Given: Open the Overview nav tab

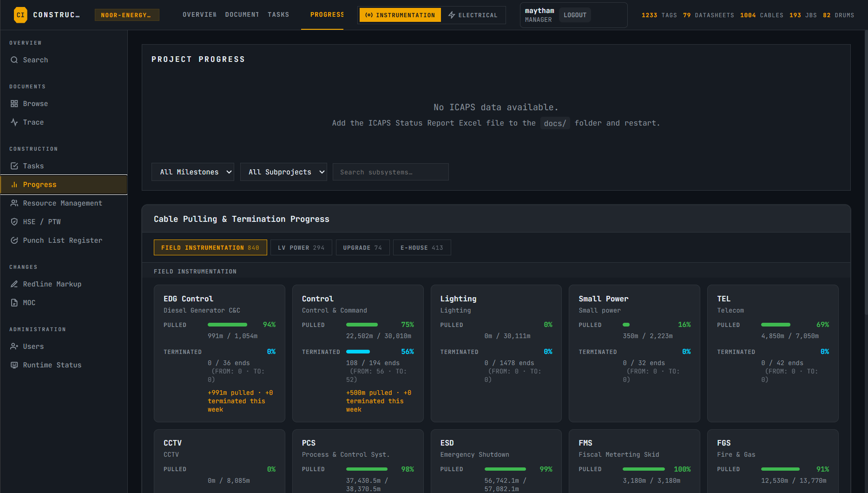Looking at the screenshot, I should (199, 15).
